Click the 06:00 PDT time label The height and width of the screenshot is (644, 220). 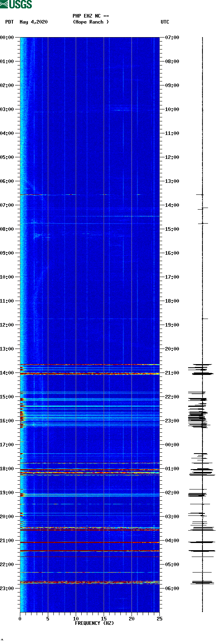(7, 181)
